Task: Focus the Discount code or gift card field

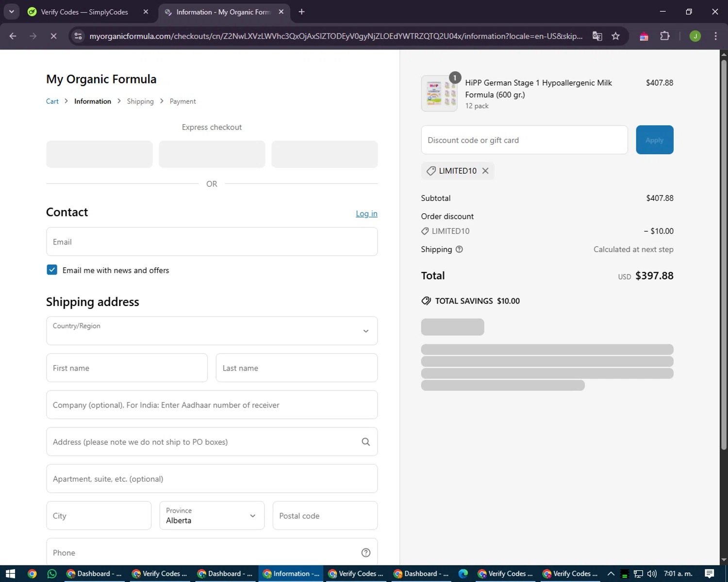Action: tap(524, 140)
